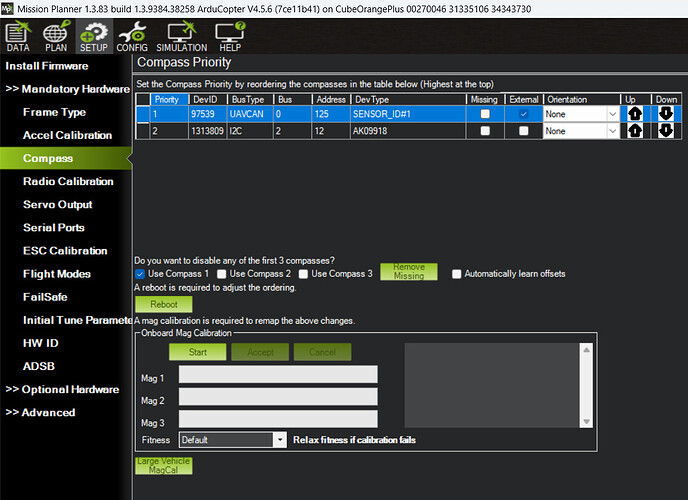The height and width of the screenshot is (500, 688).
Task: Click the I2C bus type cell
Action: tap(250, 131)
